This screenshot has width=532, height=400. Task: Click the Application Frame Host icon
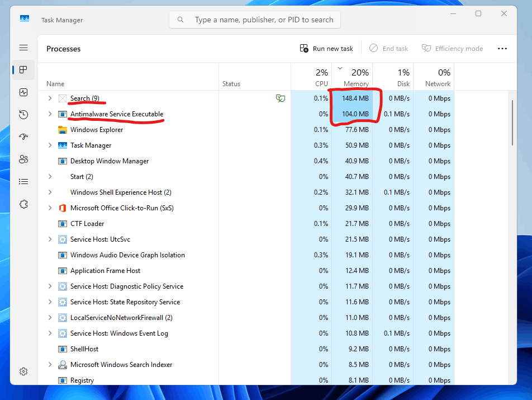[x=63, y=271]
